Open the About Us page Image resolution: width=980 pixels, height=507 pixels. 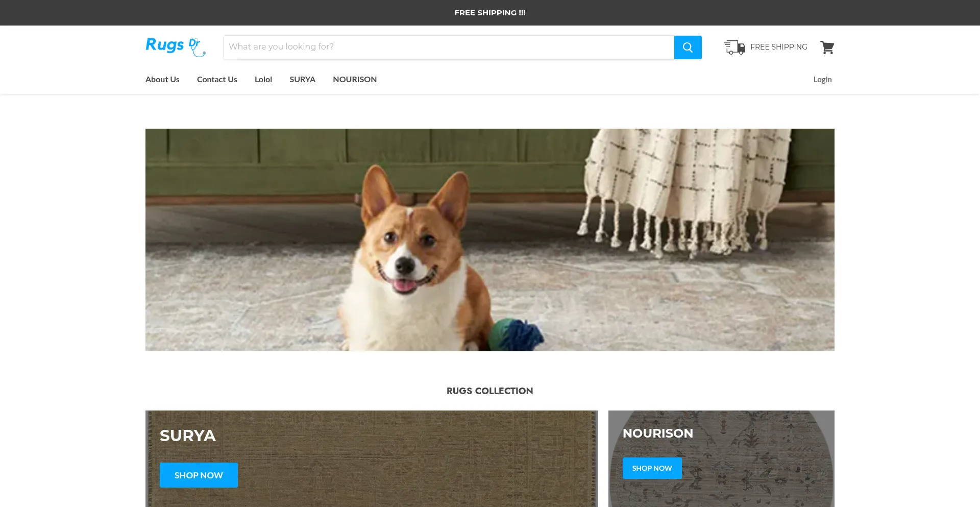(162, 80)
